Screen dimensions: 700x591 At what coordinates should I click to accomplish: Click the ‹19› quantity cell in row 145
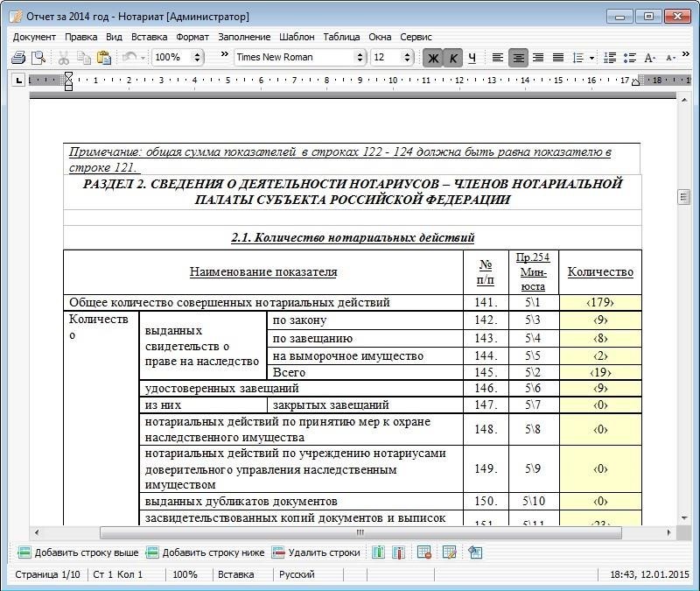click(600, 373)
